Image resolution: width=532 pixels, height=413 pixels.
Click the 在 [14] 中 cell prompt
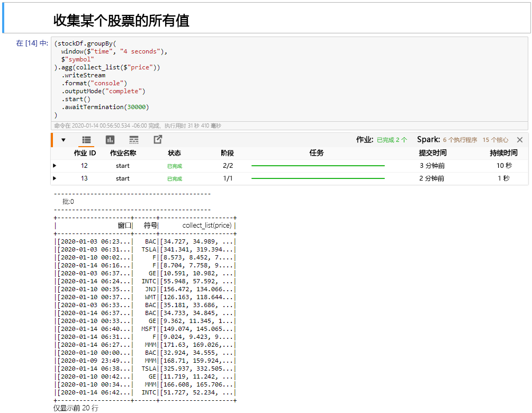pyautogui.click(x=32, y=43)
